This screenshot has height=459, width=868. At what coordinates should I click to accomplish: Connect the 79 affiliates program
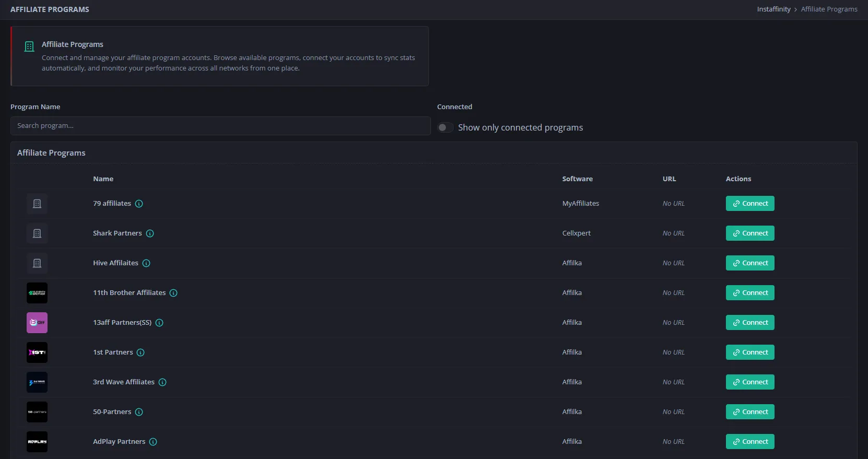(x=750, y=204)
